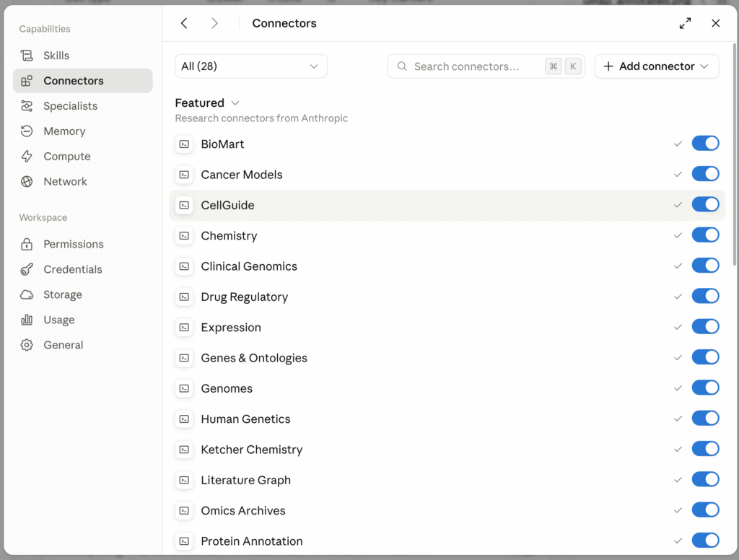Select the Literature Graph connector name

point(245,481)
